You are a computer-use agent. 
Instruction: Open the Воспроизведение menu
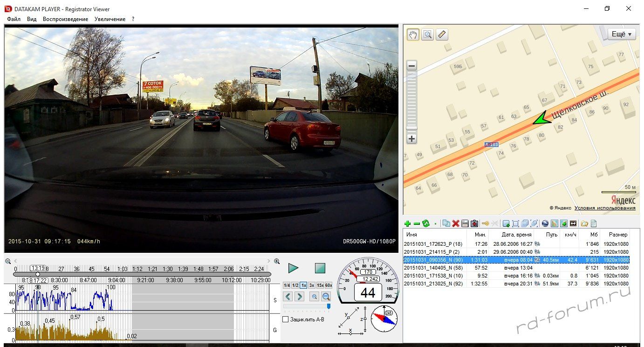[65, 19]
